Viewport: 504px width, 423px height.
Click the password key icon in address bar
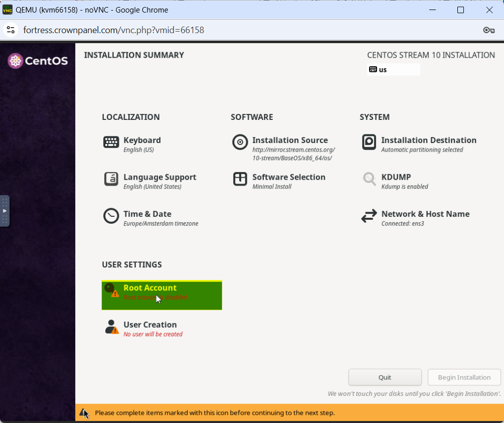click(489, 30)
